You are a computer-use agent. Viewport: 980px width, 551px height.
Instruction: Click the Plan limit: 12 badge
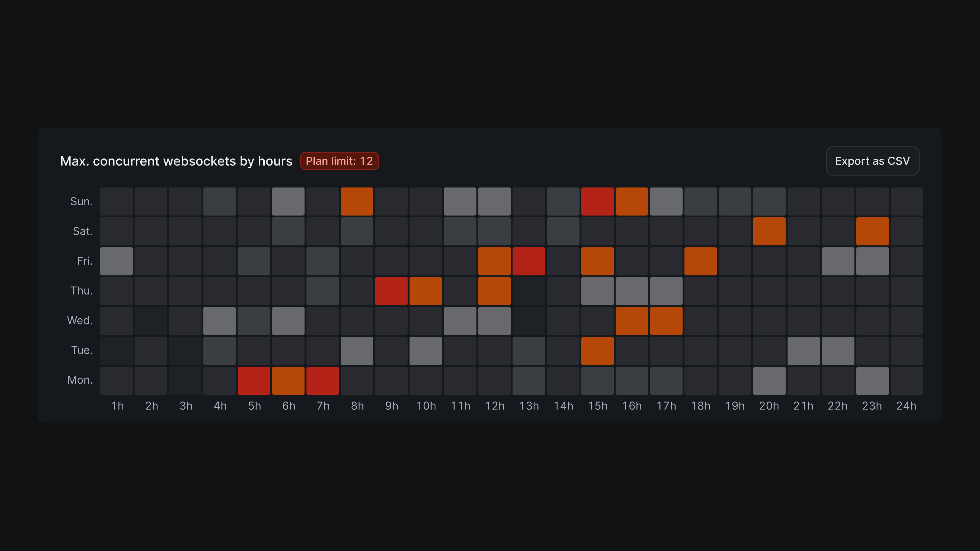pyautogui.click(x=339, y=161)
